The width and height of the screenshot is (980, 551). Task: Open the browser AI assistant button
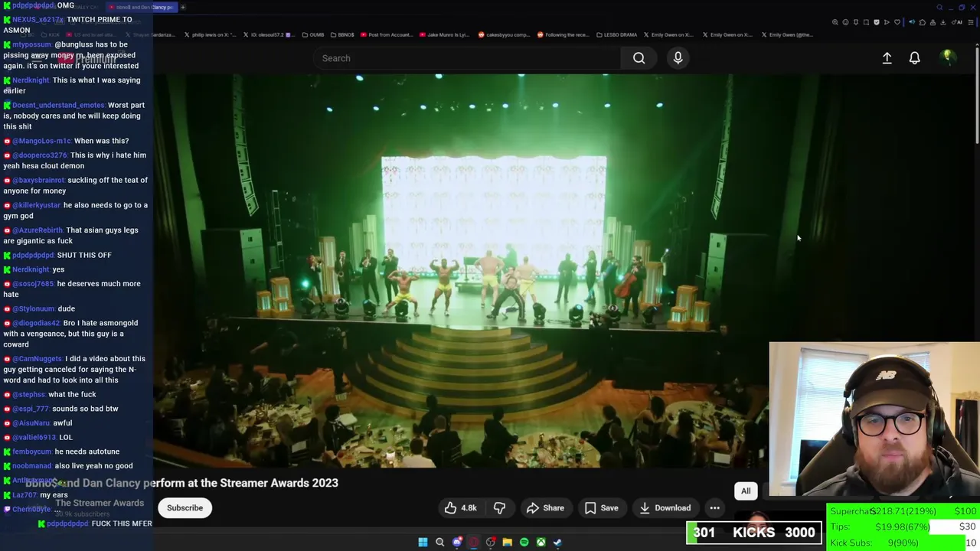click(x=959, y=22)
